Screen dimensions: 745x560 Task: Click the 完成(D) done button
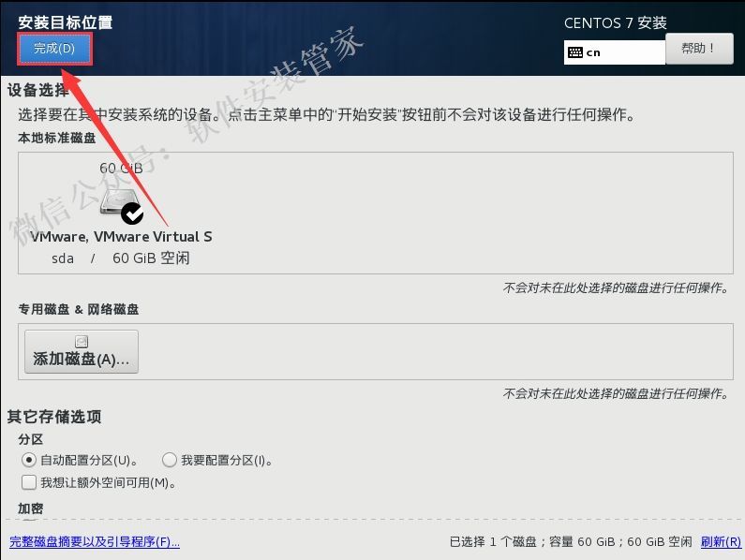(x=54, y=49)
